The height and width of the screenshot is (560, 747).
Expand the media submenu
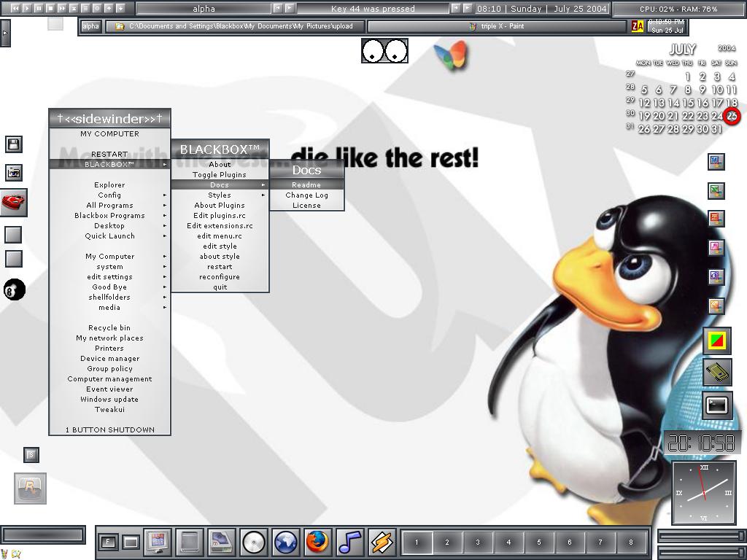click(109, 308)
